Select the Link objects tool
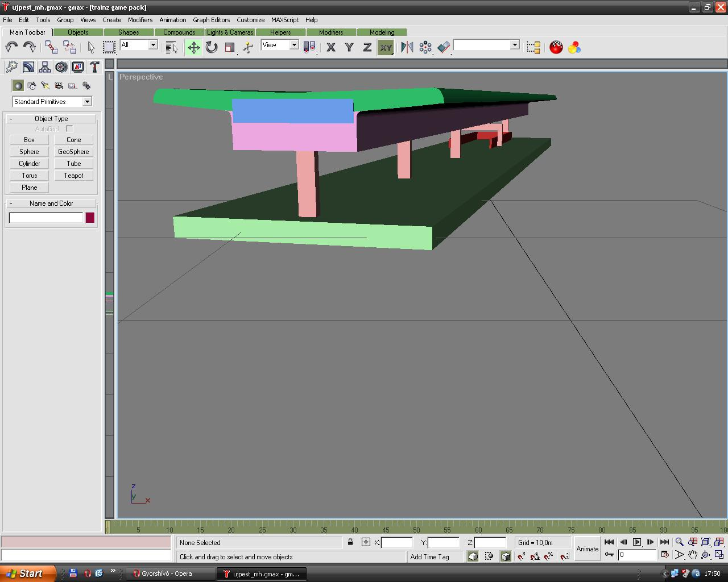The width and height of the screenshot is (728, 582). 51,47
